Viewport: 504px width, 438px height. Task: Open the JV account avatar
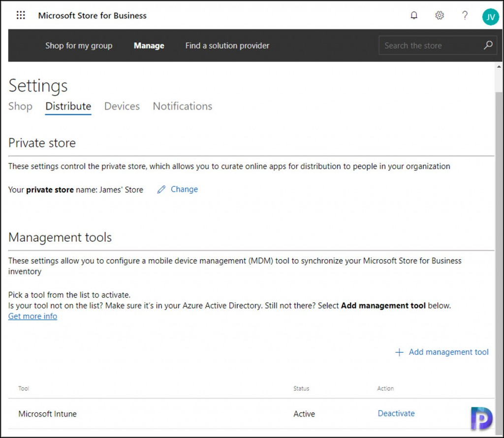[x=491, y=16]
